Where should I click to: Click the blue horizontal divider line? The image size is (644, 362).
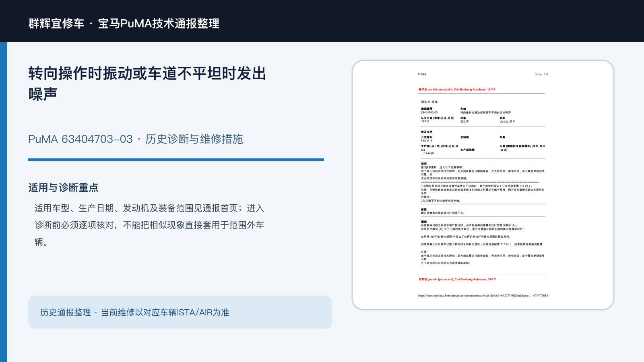click(176, 160)
